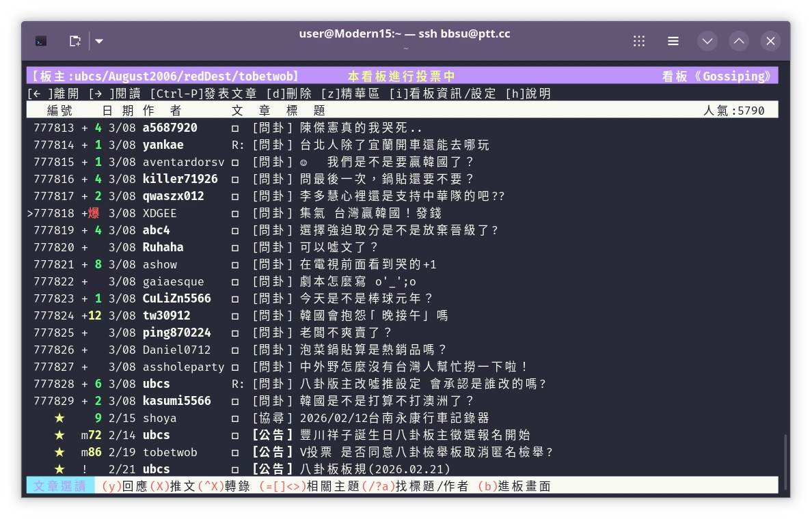This screenshot has width=812, height=519.
Task: Click the terminal icon in the title bar
Action: [41, 41]
